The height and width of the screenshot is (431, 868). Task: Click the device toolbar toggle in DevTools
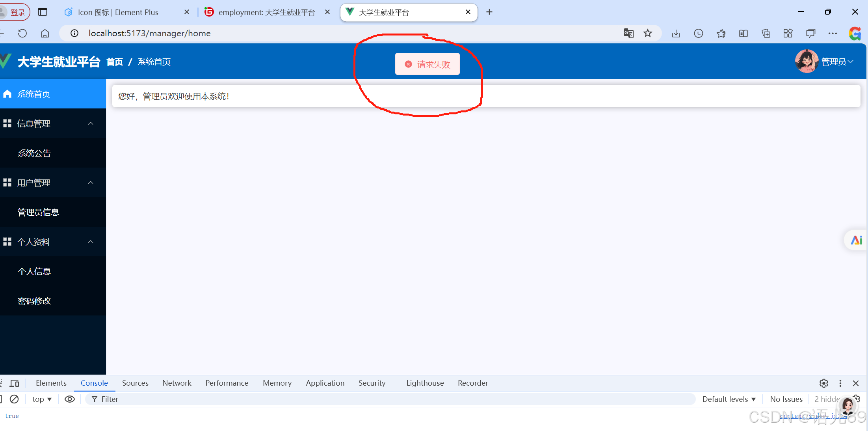(15, 383)
